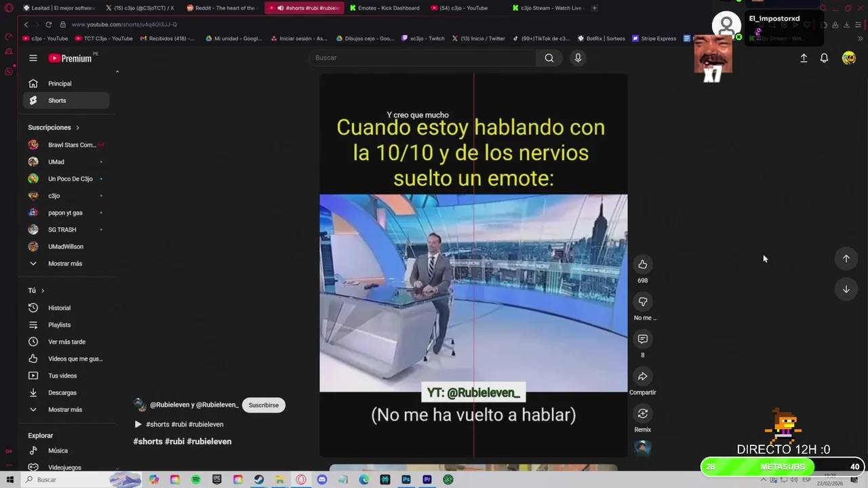Open Videos que me gustan
868x488 pixels.
pos(66,359)
